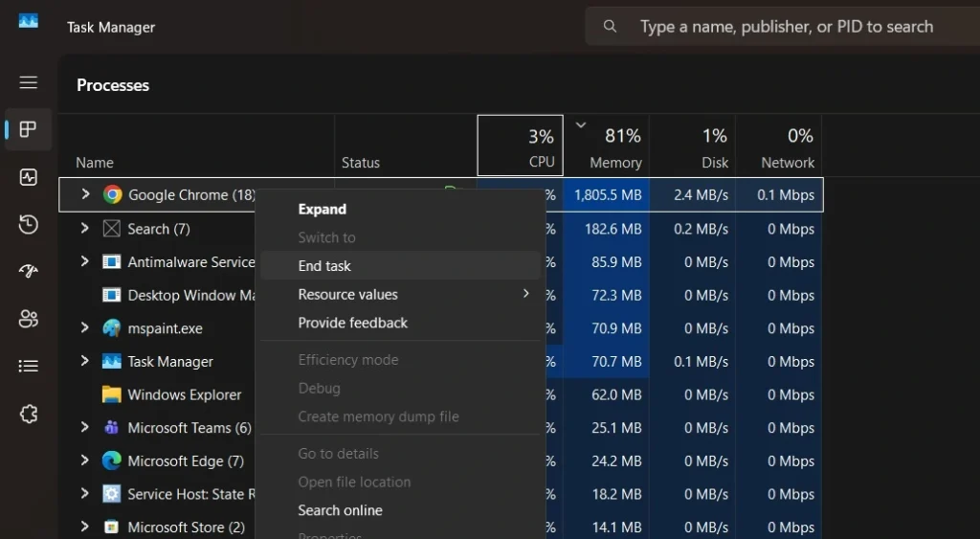Click the Microsoft Teams icon
Viewport: 980px width, 539px height.
click(111, 428)
